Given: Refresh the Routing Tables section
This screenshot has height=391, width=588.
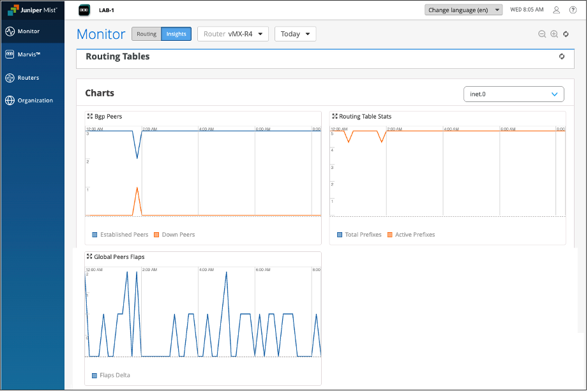Looking at the screenshot, I should pos(562,56).
